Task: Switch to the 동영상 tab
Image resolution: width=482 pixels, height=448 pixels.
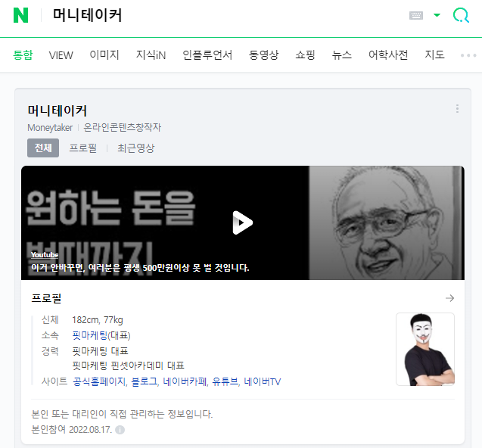Action: pyautogui.click(x=263, y=55)
